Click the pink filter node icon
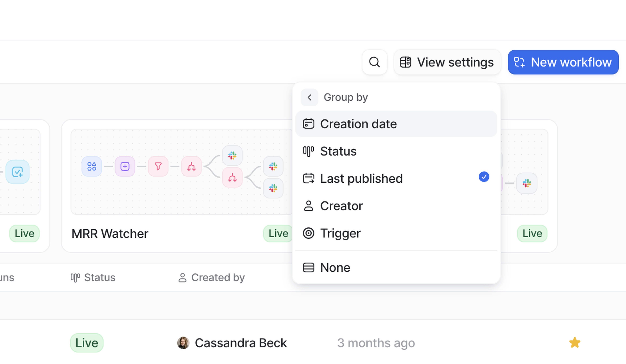Viewport: 626px width, 364px height. click(x=158, y=166)
